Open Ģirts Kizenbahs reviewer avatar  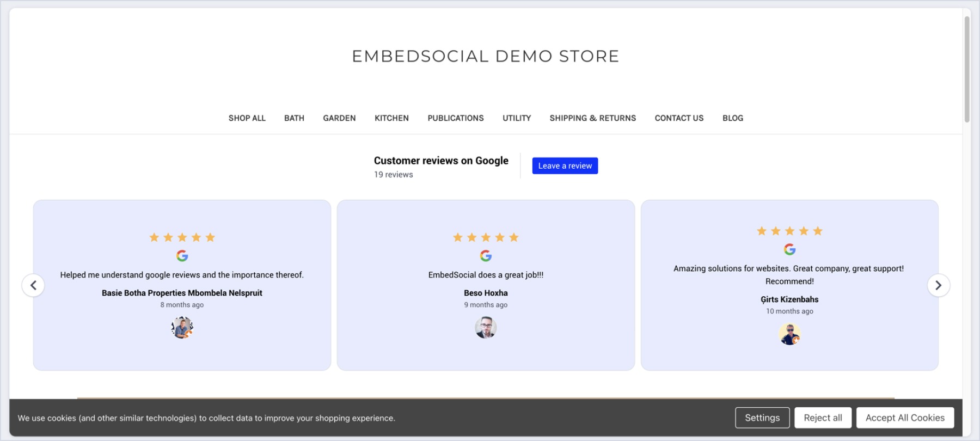click(x=789, y=334)
